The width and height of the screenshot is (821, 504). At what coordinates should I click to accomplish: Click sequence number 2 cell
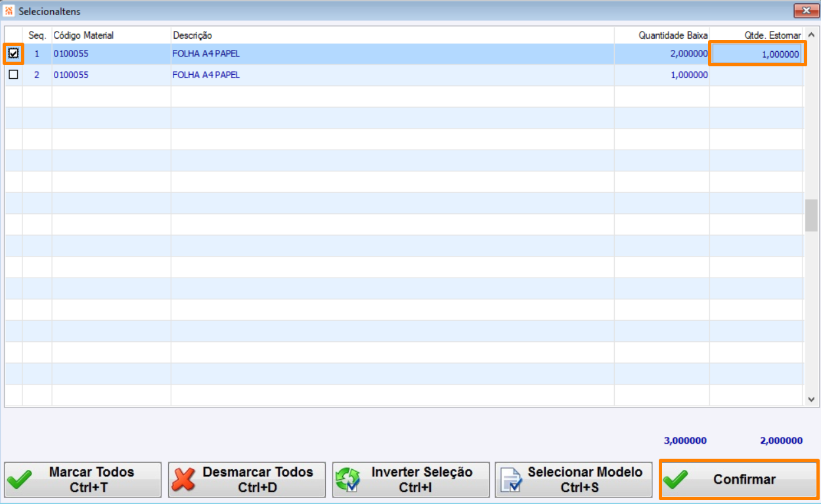click(37, 75)
